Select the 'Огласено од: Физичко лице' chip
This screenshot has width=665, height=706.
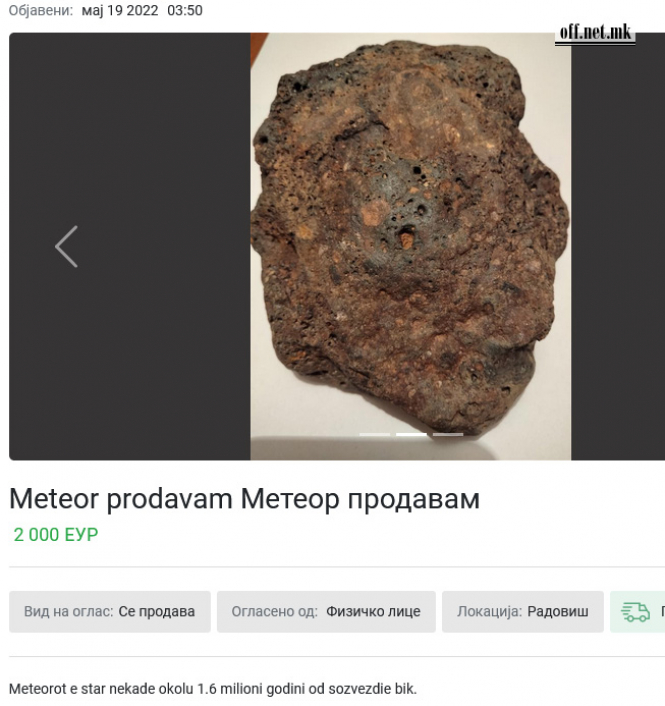pos(326,611)
